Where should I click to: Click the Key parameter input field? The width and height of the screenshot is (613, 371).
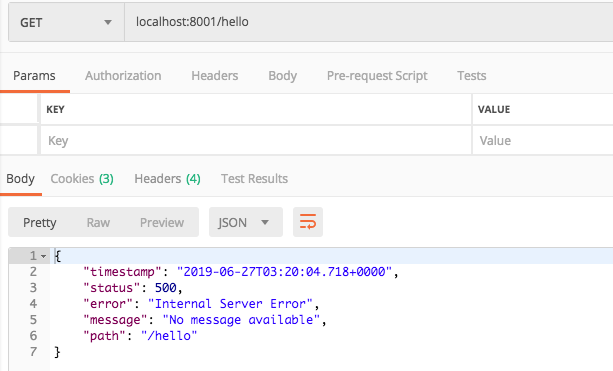pos(256,140)
